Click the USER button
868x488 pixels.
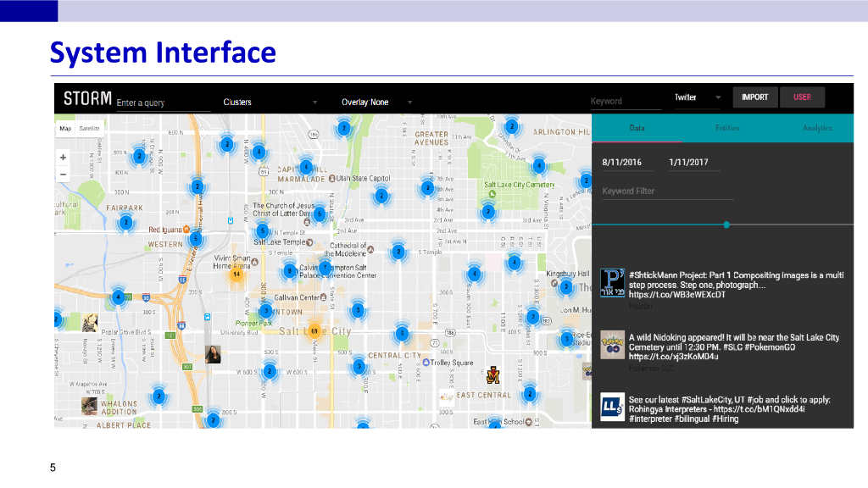pyautogui.click(x=802, y=97)
